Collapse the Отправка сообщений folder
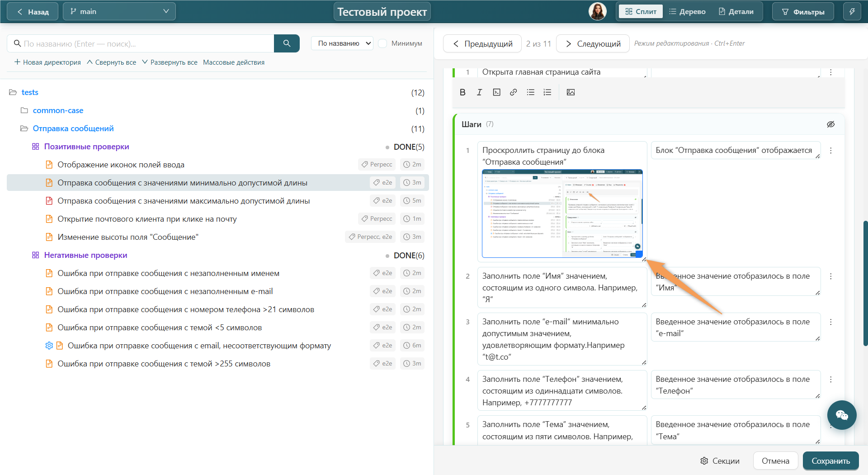This screenshot has width=868, height=475. pyautogui.click(x=24, y=128)
